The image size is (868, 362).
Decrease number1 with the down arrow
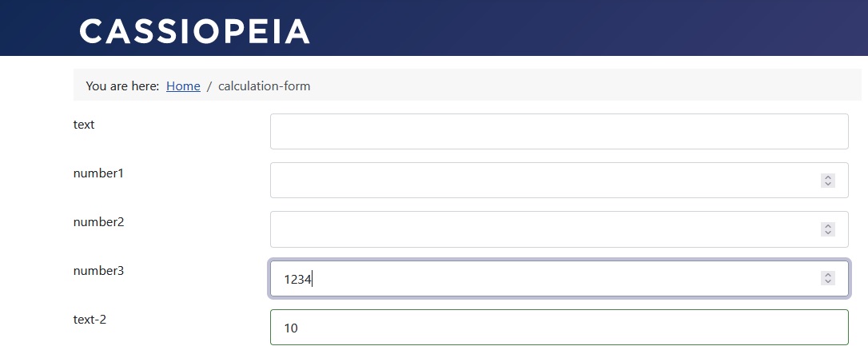point(828,185)
